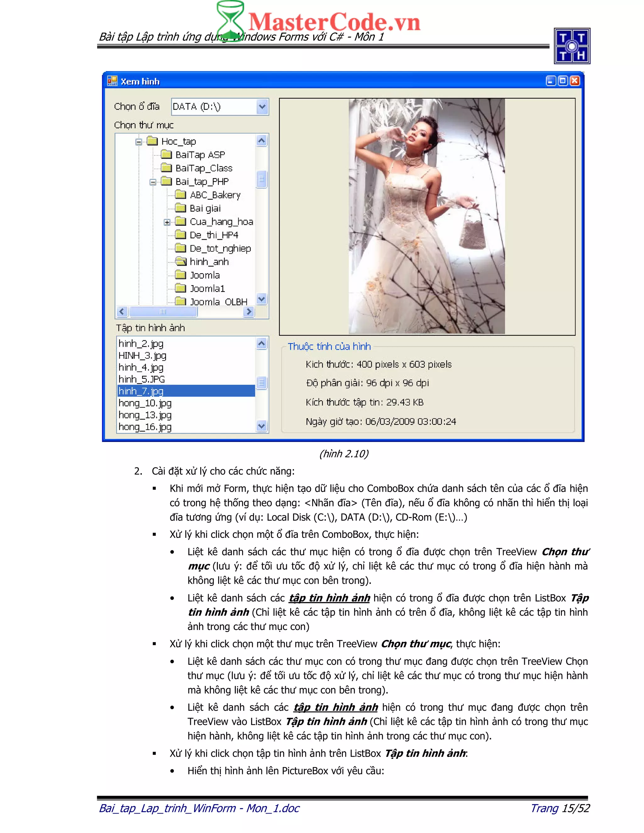This screenshot has height=833, width=644.
Task: Select the De_tot_nghiep folder
Action: point(220,248)
